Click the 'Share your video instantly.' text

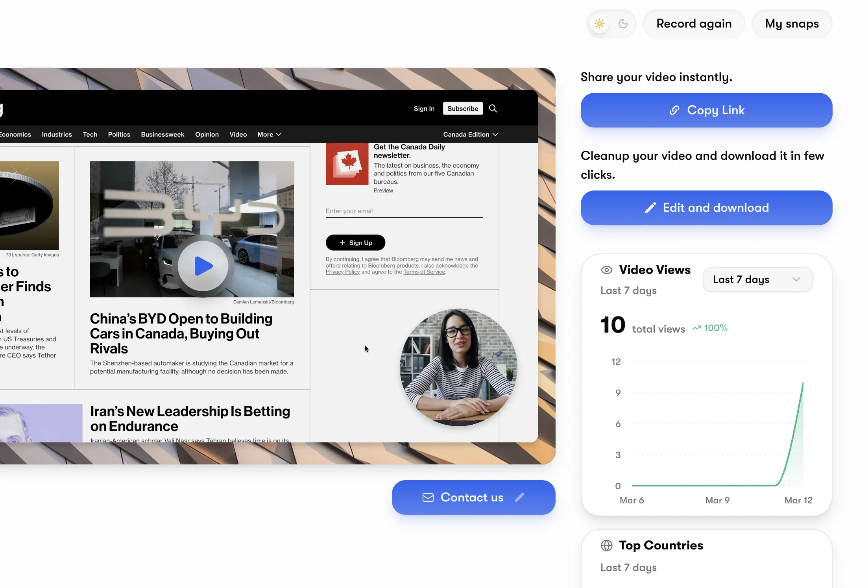[656, 77]
